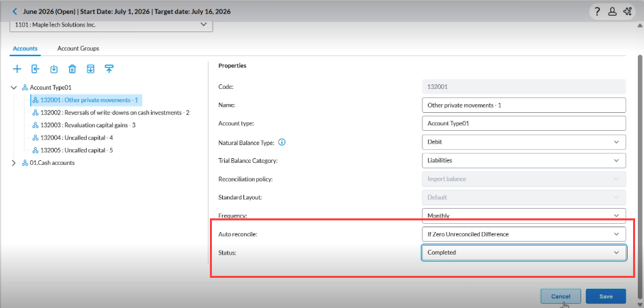Screen dimensions: 644x308
Task: Select the Account Type01 tree label
Action: tap(51, 88)
